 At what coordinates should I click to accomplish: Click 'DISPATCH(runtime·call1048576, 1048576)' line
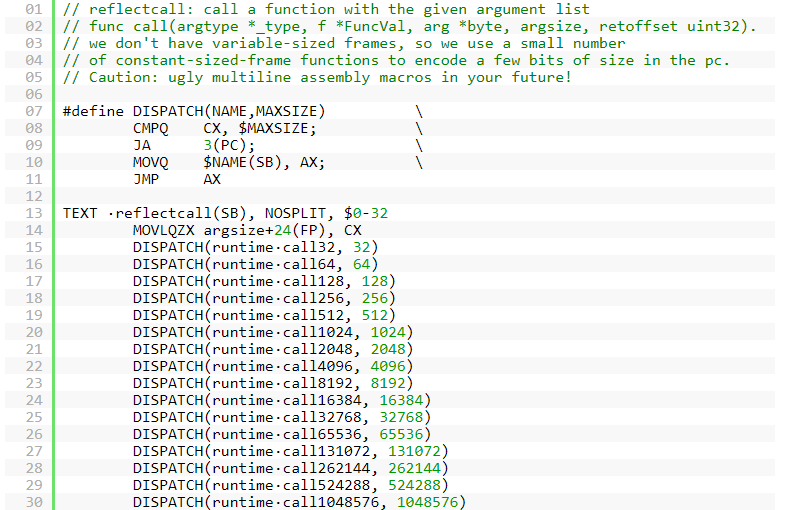pos(300,502)
